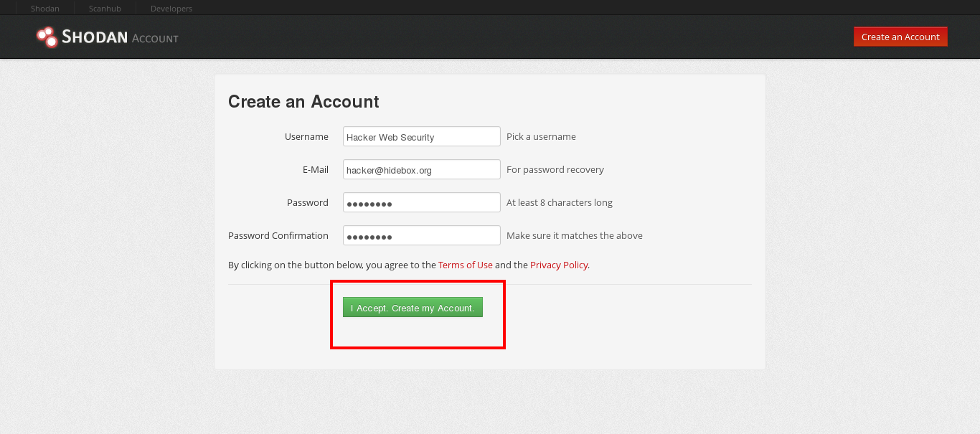The image size is (980, 434).
Task: Open the Terms of Use link
Action: pyautogui.click(x=466, y=265)
